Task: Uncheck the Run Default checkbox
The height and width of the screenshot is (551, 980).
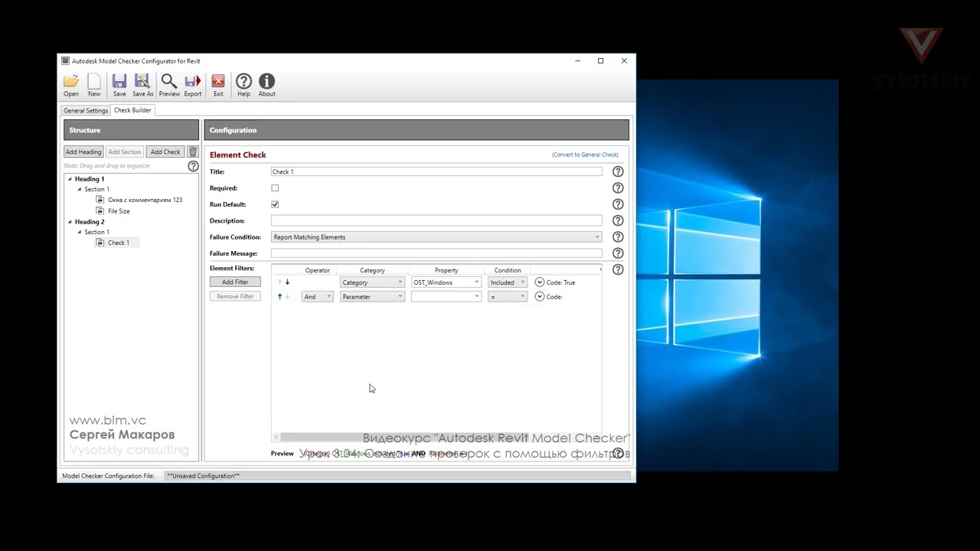Action: click(275, 204)
